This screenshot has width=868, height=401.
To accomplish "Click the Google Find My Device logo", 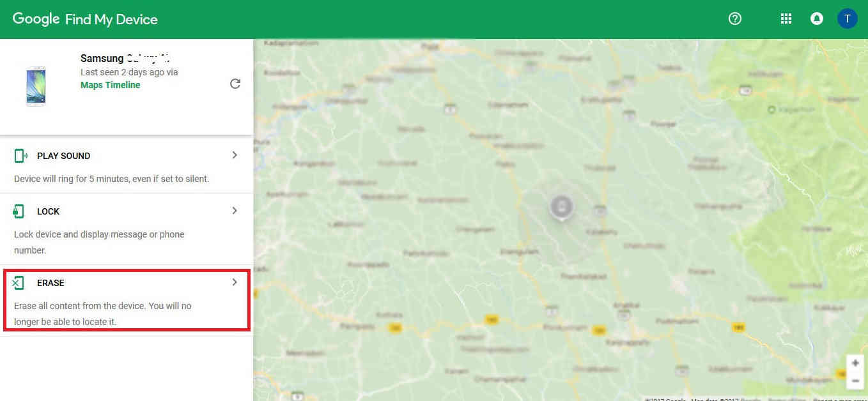I will 85,19.
